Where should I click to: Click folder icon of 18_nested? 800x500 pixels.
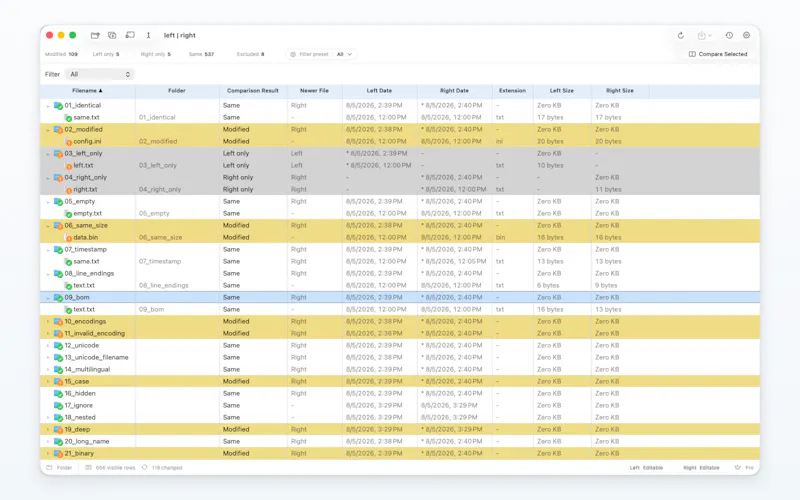pyautogui.click(x=58, y=417)
